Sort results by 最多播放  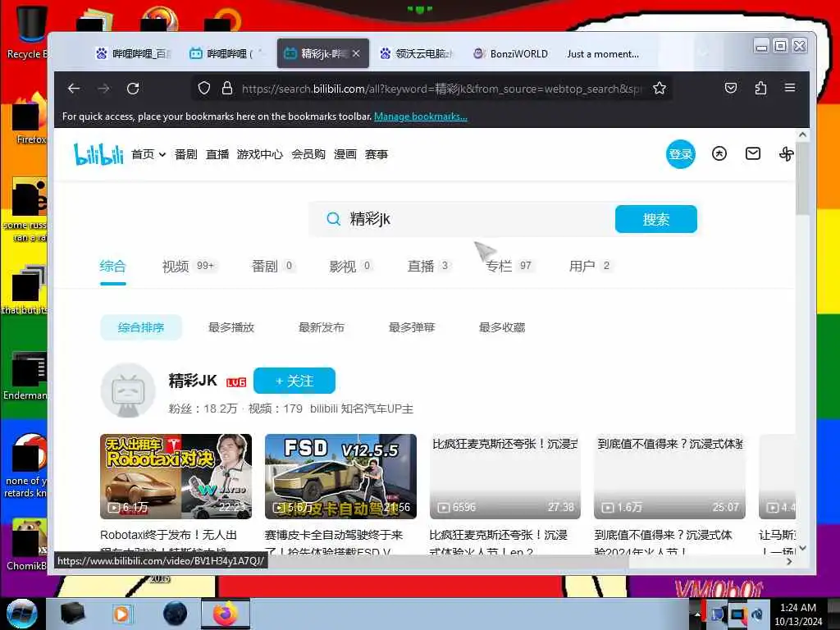231,327
